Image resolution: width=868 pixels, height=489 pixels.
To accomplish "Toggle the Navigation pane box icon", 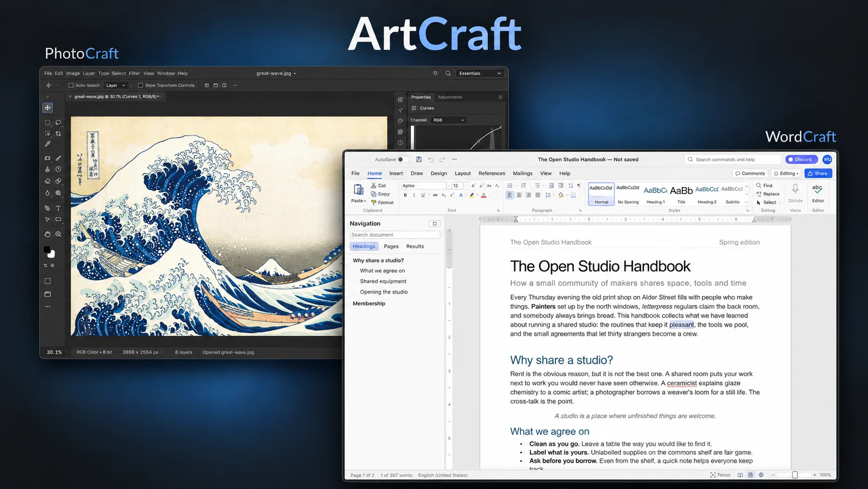I will (x=435, y=223).
